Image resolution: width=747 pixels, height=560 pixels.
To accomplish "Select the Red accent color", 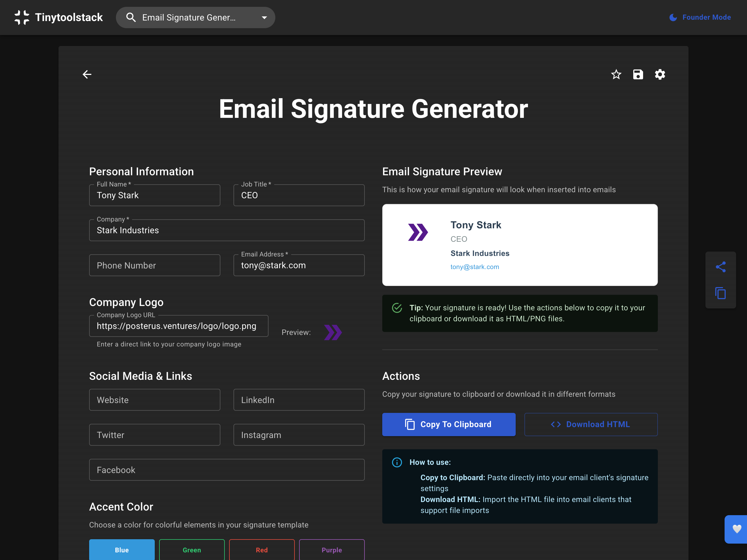I will click(261, 550).
